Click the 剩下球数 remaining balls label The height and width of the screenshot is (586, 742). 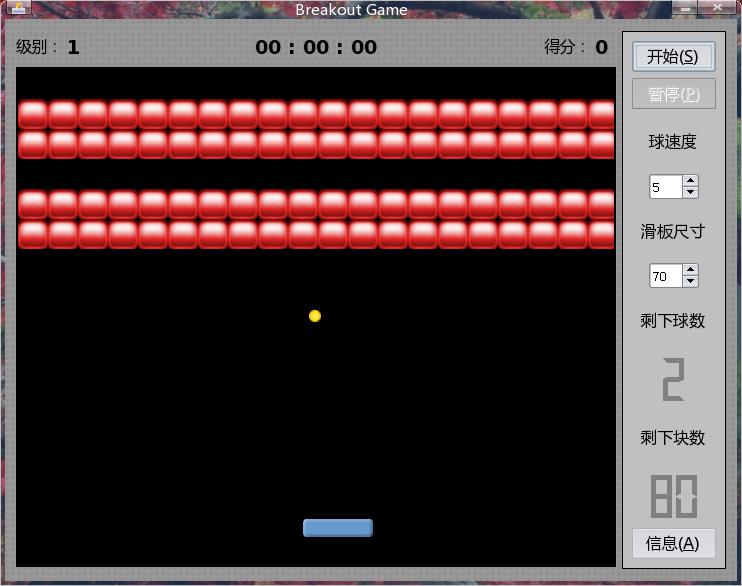(x=672, y=321)
